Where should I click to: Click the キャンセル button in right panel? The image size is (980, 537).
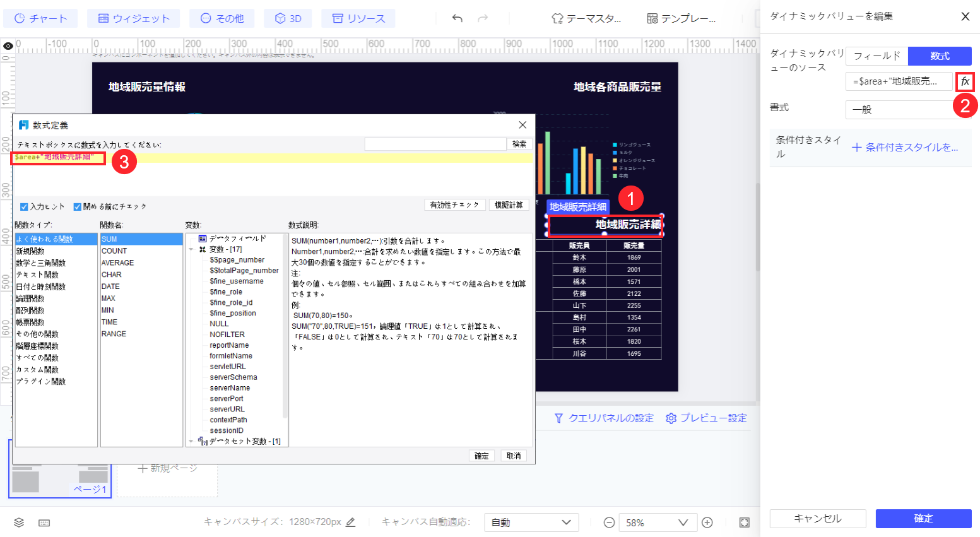tap(817, 518)
